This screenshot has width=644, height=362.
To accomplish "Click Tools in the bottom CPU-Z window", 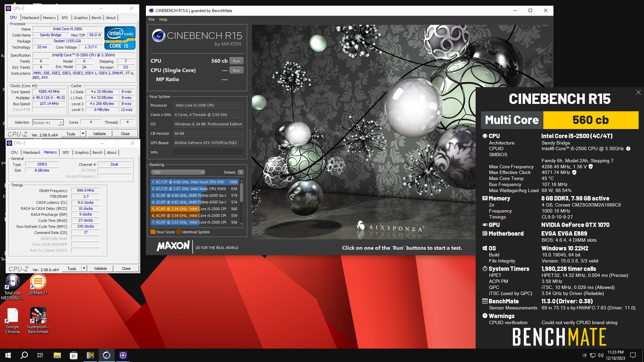I will [72, 268].
